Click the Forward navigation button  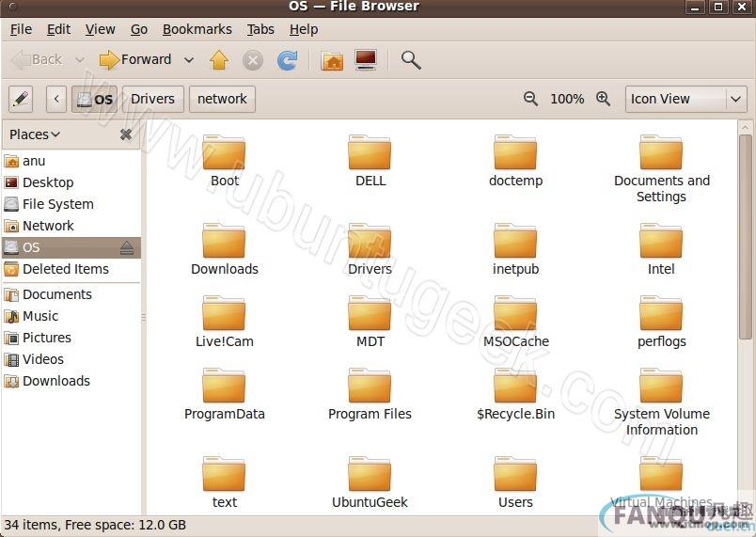135,60
